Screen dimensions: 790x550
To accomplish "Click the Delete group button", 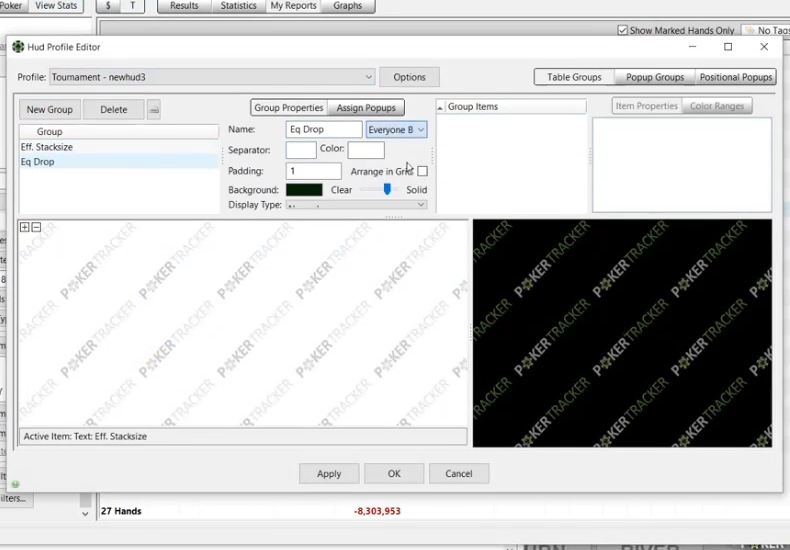I will (114, 110).
